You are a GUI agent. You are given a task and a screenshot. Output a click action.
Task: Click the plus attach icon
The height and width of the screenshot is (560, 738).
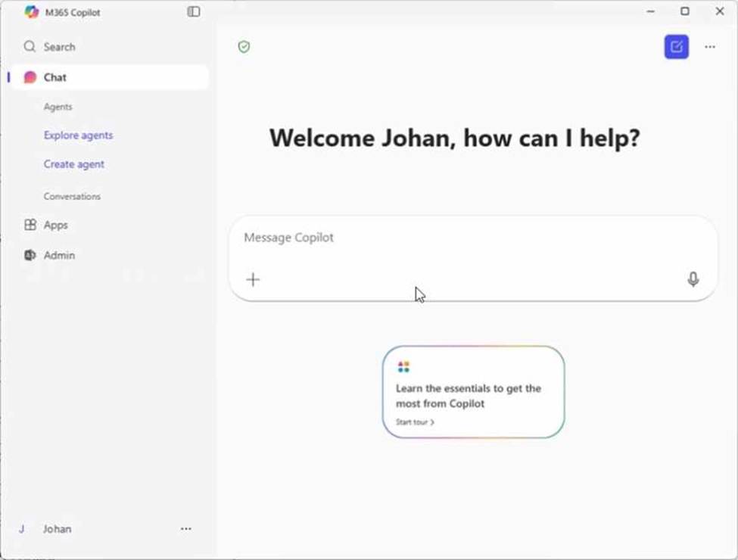pos(253,279)
